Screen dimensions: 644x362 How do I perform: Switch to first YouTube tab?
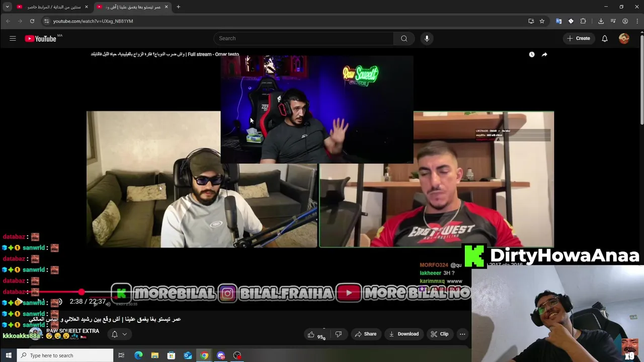[x=52, y=7]
